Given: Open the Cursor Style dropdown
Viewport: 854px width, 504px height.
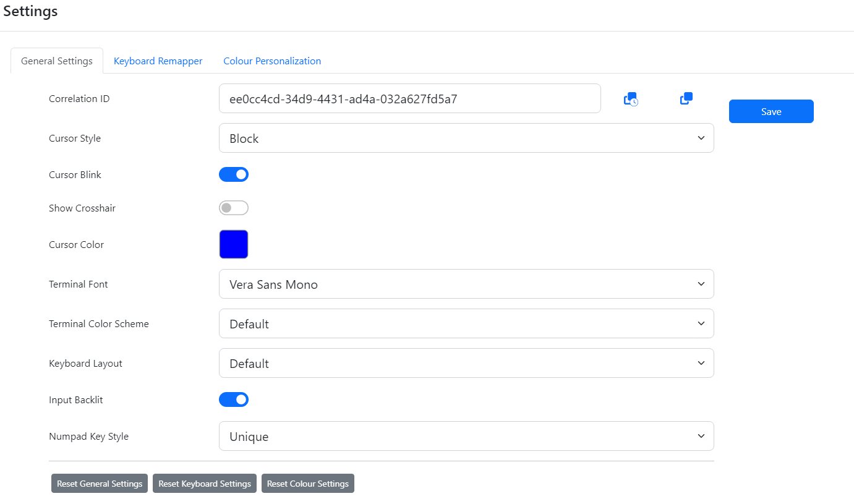Looking at the screenshot, I should [x=466, y=138].
